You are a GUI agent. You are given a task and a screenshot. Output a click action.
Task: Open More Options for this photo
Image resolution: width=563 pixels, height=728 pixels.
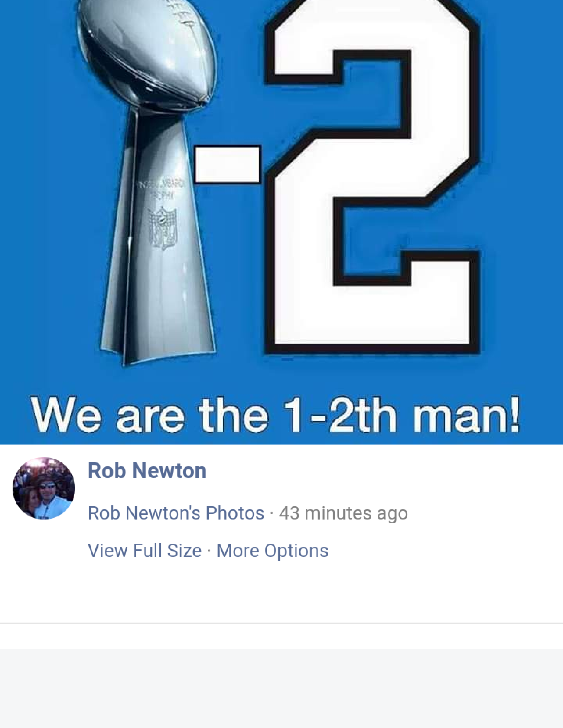272,551
